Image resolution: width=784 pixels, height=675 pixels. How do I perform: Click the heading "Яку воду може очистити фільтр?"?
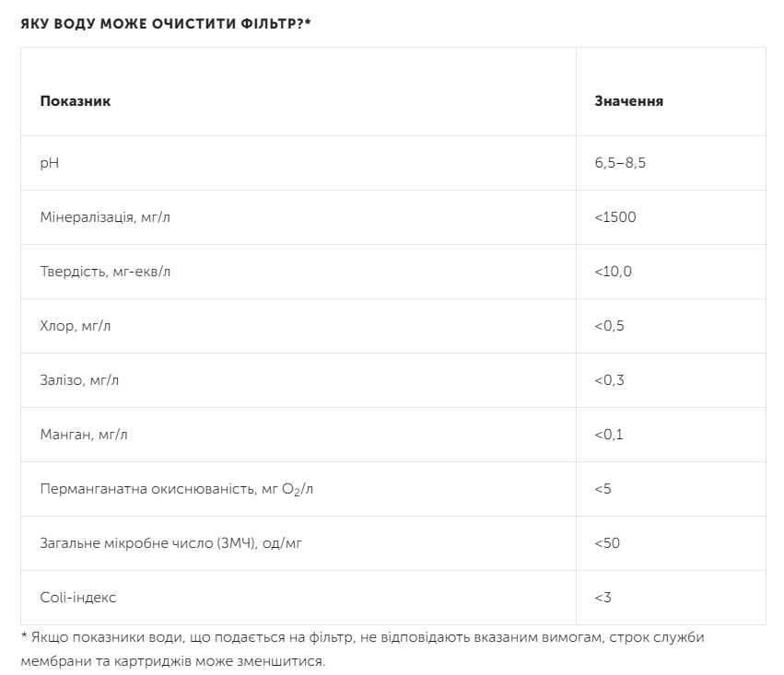tap(166, 23)
